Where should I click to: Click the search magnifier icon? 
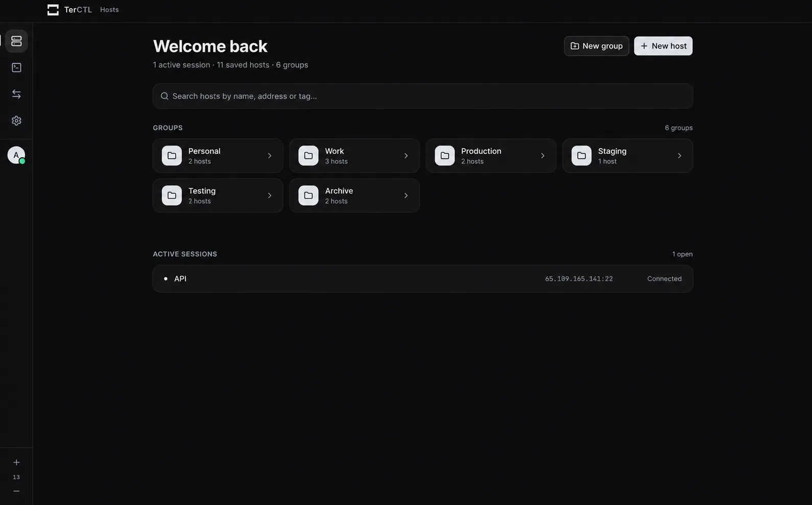click(164, 96)
